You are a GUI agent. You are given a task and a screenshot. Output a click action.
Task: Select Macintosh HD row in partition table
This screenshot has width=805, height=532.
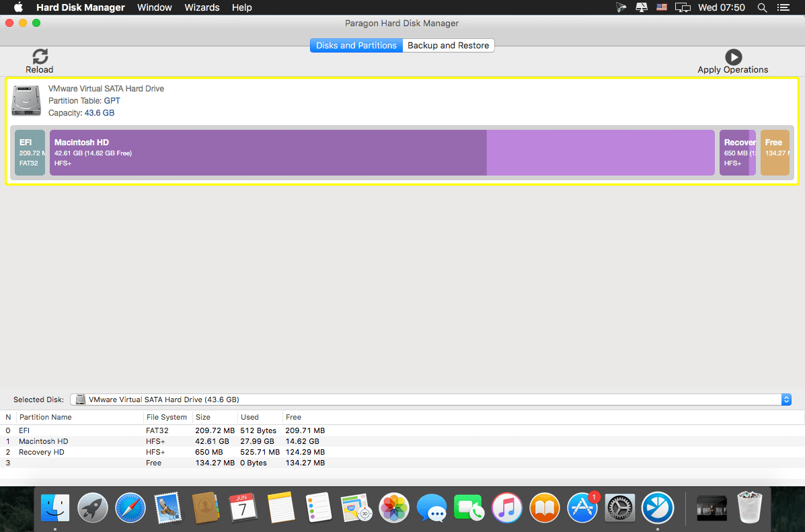pos(402,441)
